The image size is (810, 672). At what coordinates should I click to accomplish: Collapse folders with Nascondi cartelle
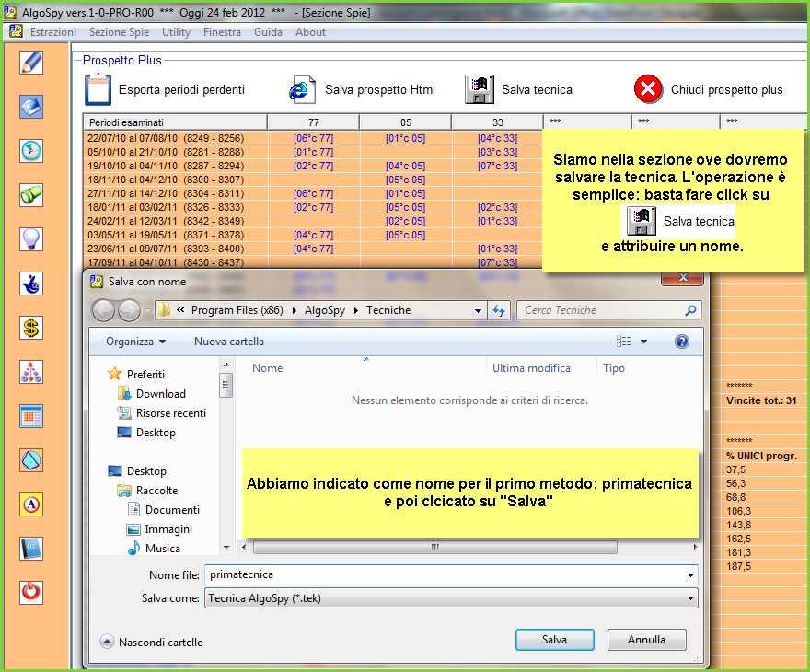point(151,642)
